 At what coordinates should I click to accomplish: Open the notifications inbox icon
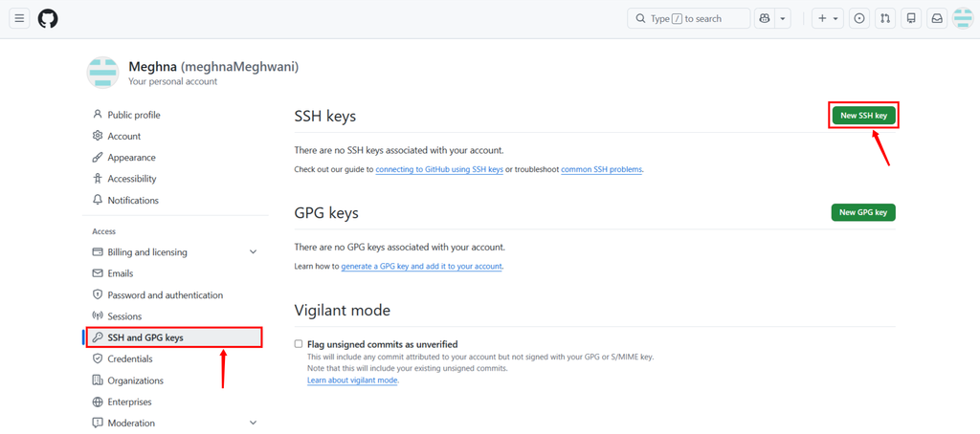pyautogui.click(x=937, y=19)
